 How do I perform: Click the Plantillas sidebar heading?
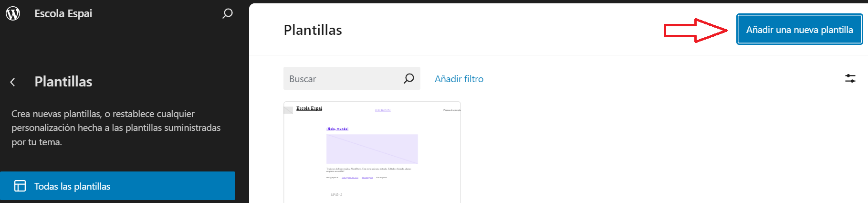(x=63, y=82)
